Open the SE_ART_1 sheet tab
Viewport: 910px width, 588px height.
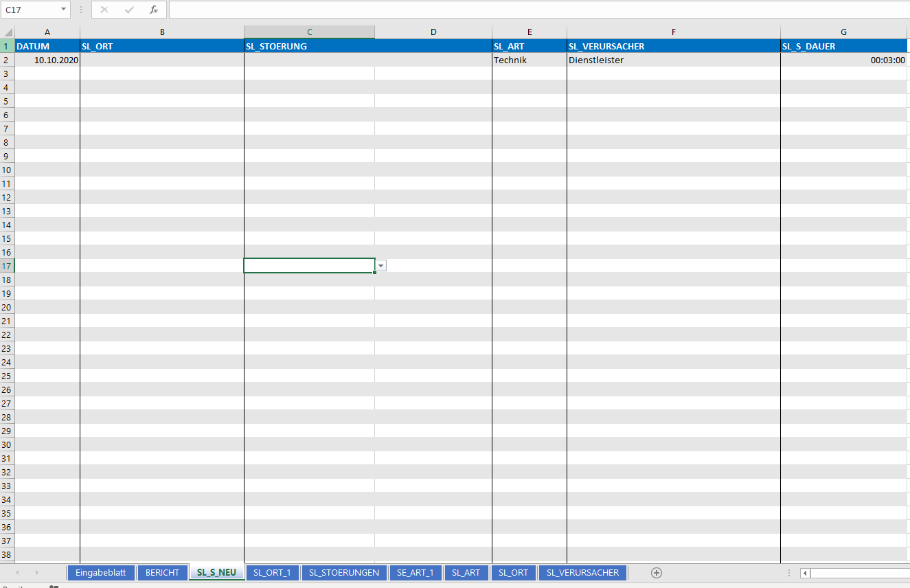(x=416, y=573)
